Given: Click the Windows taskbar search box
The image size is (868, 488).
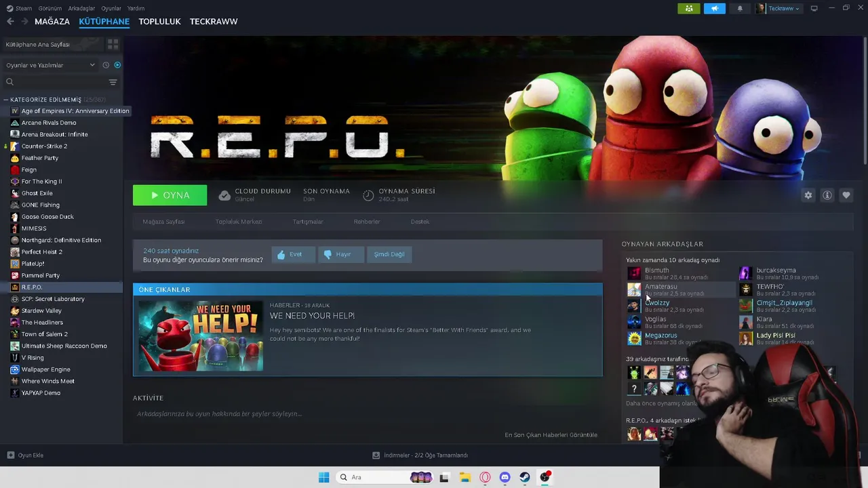Looking at the screenshot, I should click(385, 477).
